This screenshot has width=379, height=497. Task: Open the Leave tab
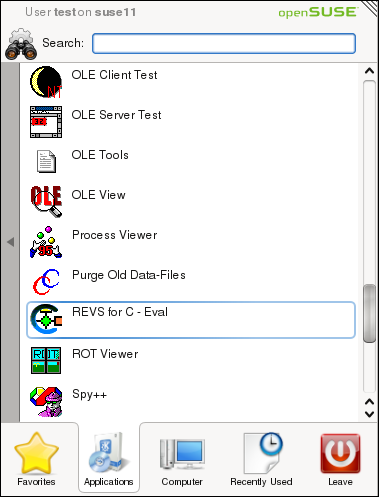340,459
